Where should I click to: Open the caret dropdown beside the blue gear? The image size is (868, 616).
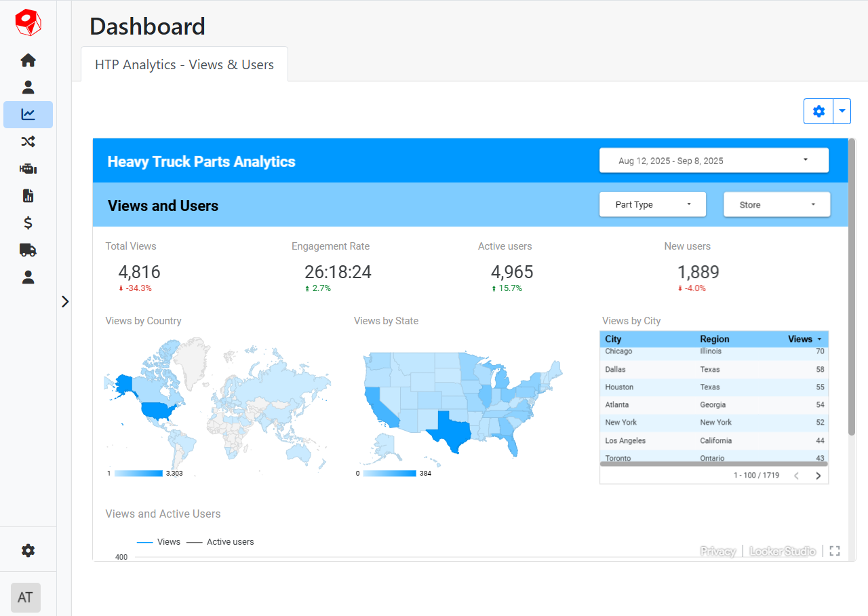(x=842, y=111)
